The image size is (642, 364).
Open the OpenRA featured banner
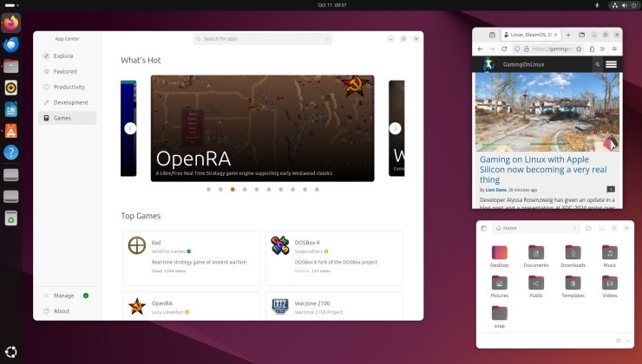pyautogui.click(x=263, y=128)
